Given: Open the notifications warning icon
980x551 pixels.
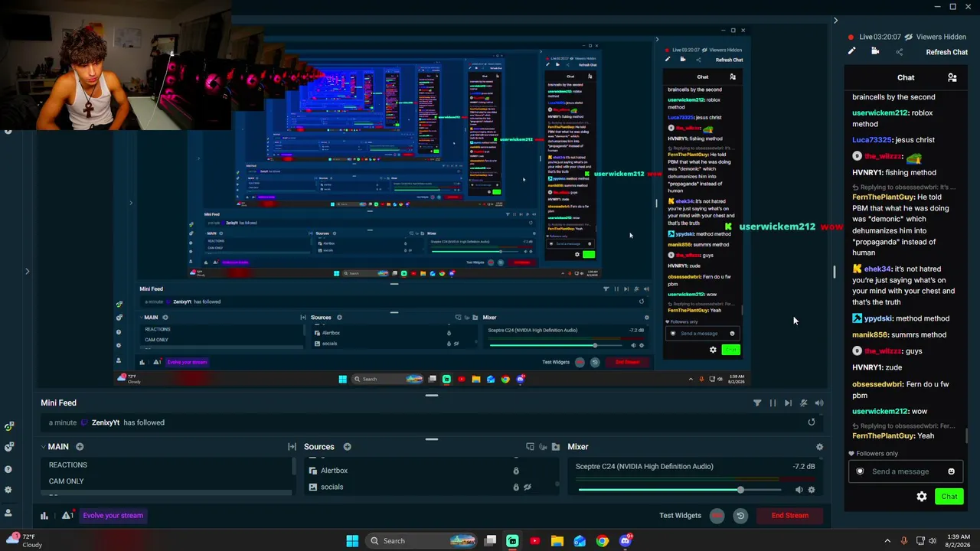Looking at the screenshot, I should pyautogui.click(x=67, y=516).
